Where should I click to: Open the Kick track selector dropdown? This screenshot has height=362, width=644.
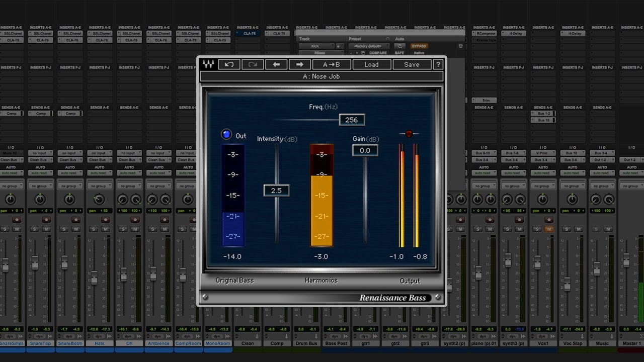[x=315, y=46]
